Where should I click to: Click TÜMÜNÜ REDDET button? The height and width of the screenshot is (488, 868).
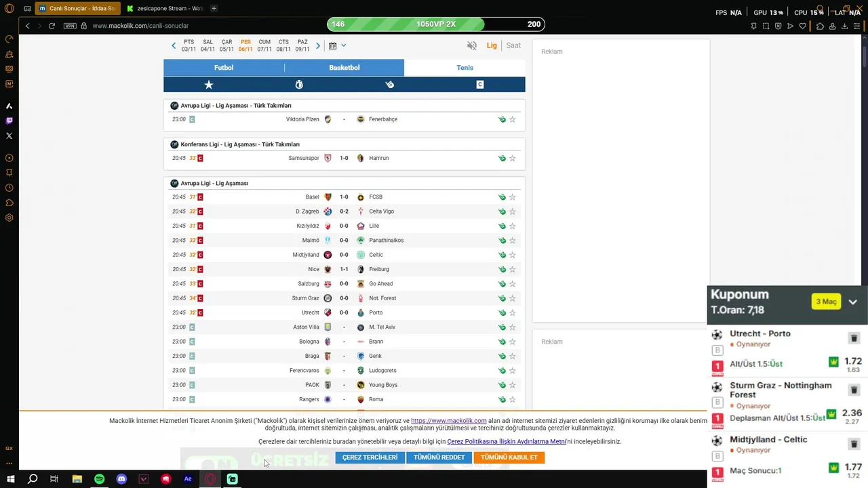(439, 457)
